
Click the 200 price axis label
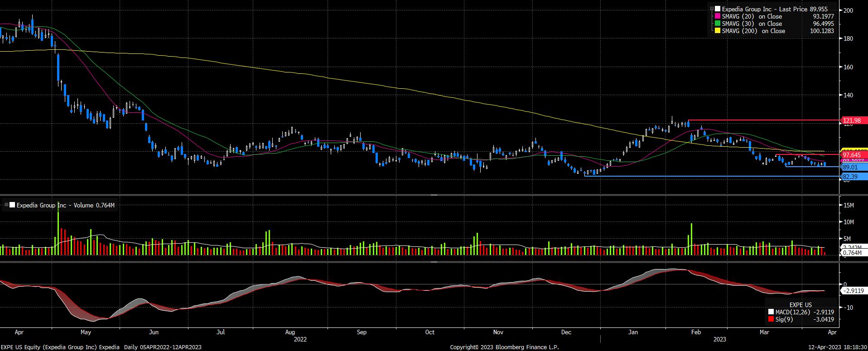pos(849,10)
